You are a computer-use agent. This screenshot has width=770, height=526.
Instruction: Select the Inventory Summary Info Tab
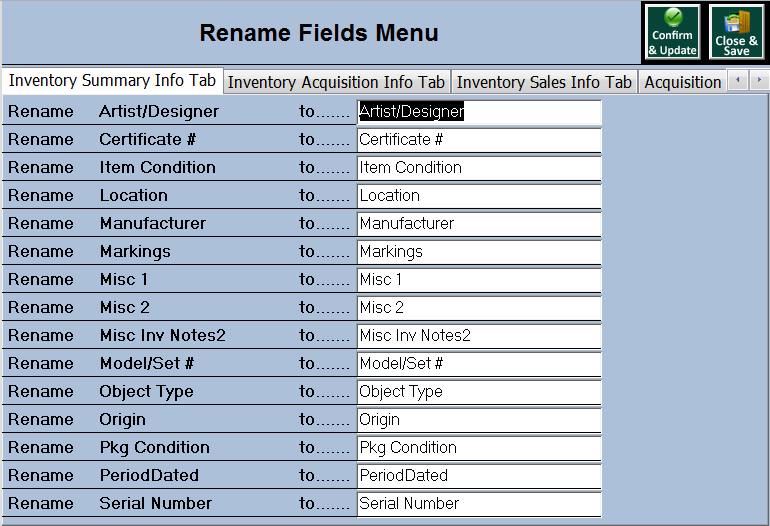click(112, 81)
